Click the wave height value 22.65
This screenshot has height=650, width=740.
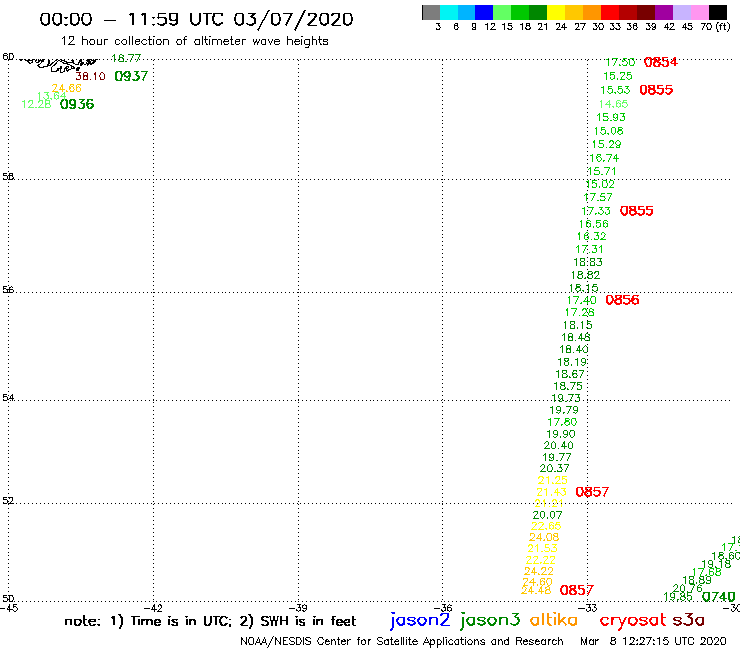pos(546,526)
